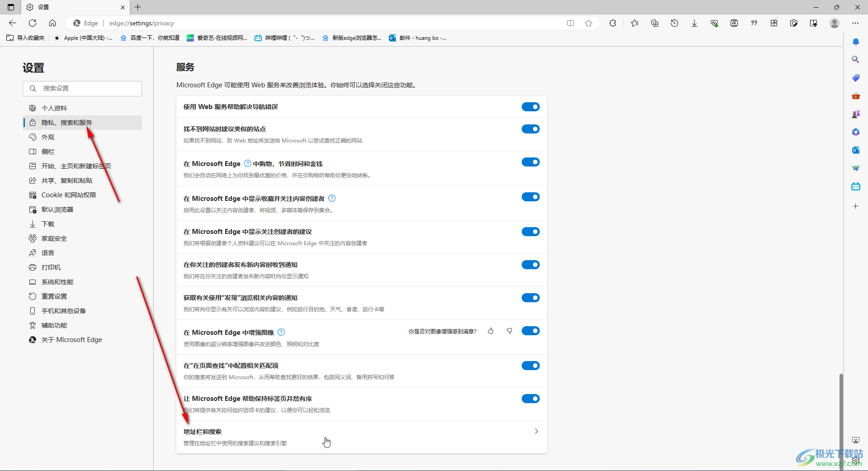Open 邮件 - huang bo bookmark

[x=418, y=38]
